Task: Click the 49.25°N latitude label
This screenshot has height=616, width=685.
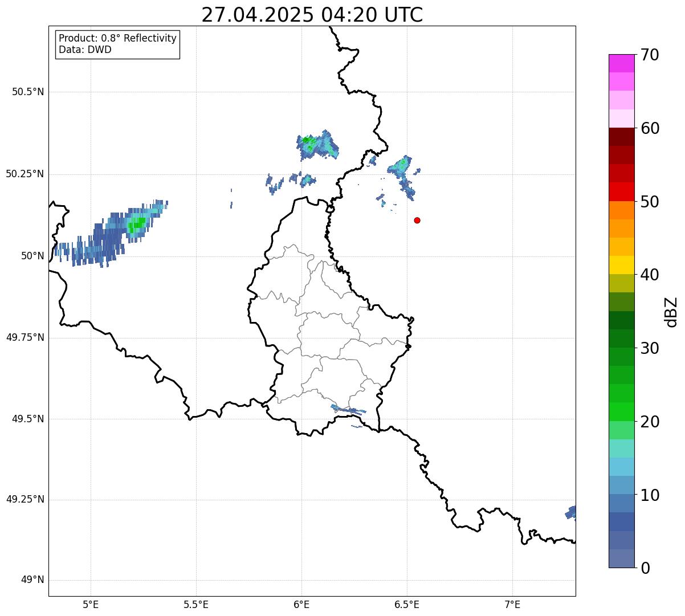Action: pos(25,500)
